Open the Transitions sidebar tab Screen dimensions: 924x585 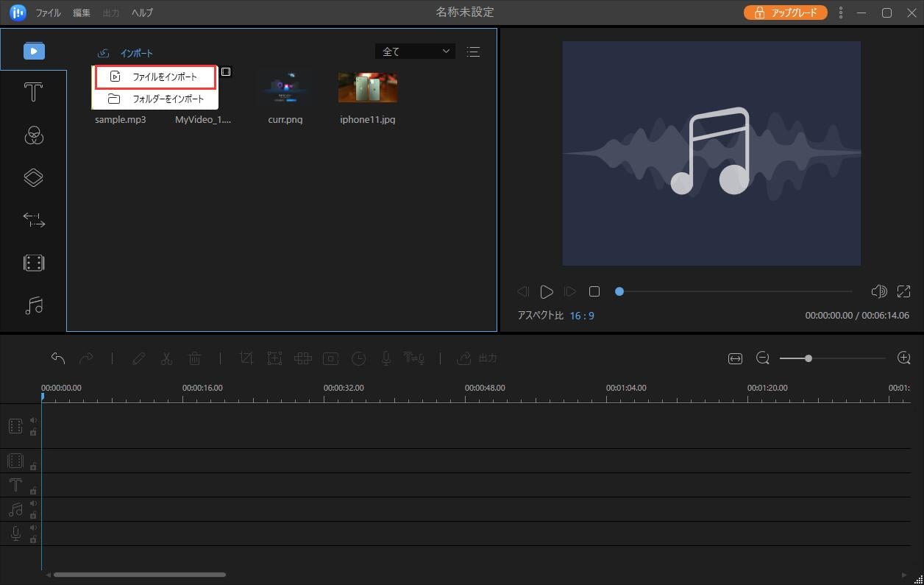coord(34,219)
